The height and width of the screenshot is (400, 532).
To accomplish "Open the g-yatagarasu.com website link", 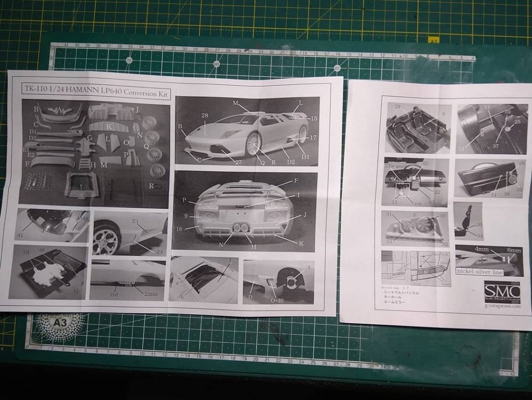I will pyautogui.click(x=502, y=307).
